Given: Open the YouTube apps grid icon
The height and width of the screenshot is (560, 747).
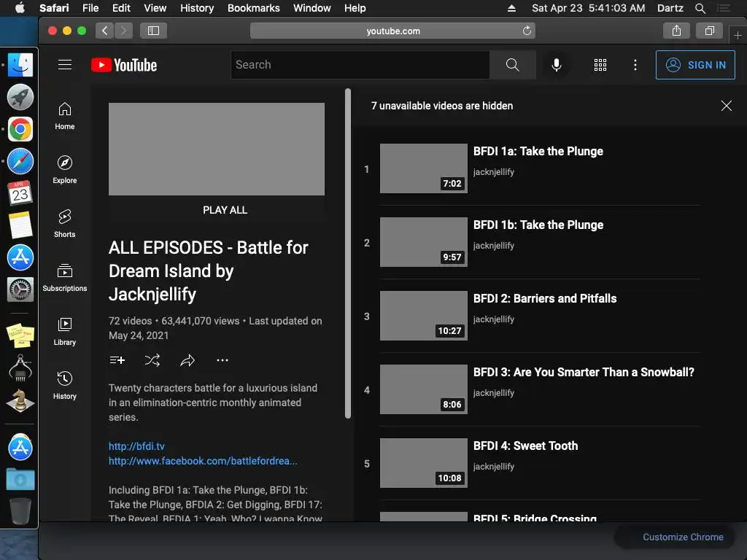Looking at the screenshot, I should point(600,65).
